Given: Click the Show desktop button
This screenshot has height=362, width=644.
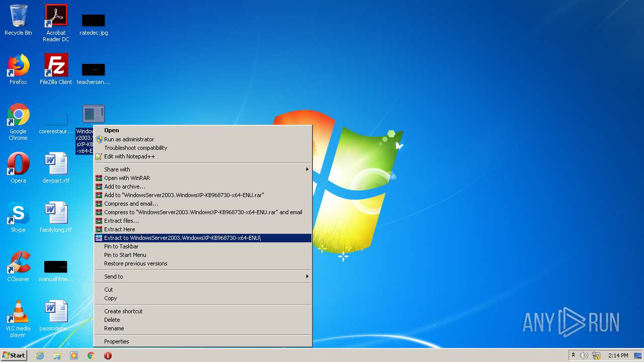Looking at the screenshot, I should (638, 355).
